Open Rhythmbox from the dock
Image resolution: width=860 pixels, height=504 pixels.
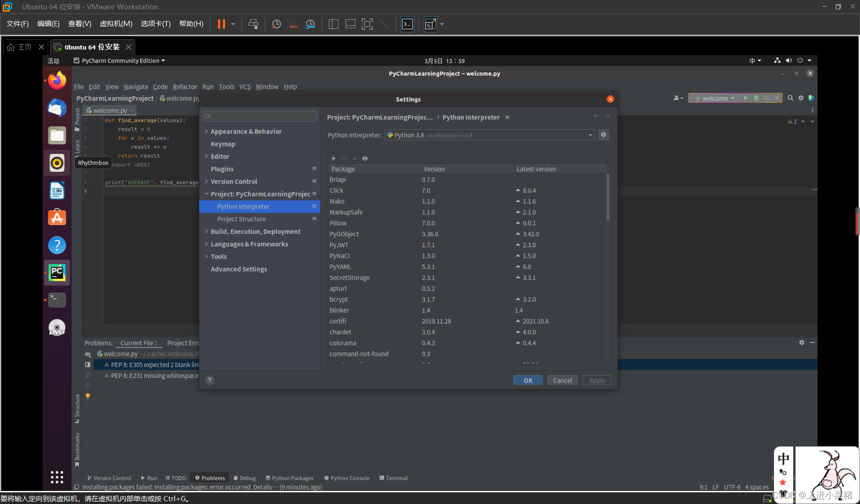pyautogui.click(x=56, y=162)
